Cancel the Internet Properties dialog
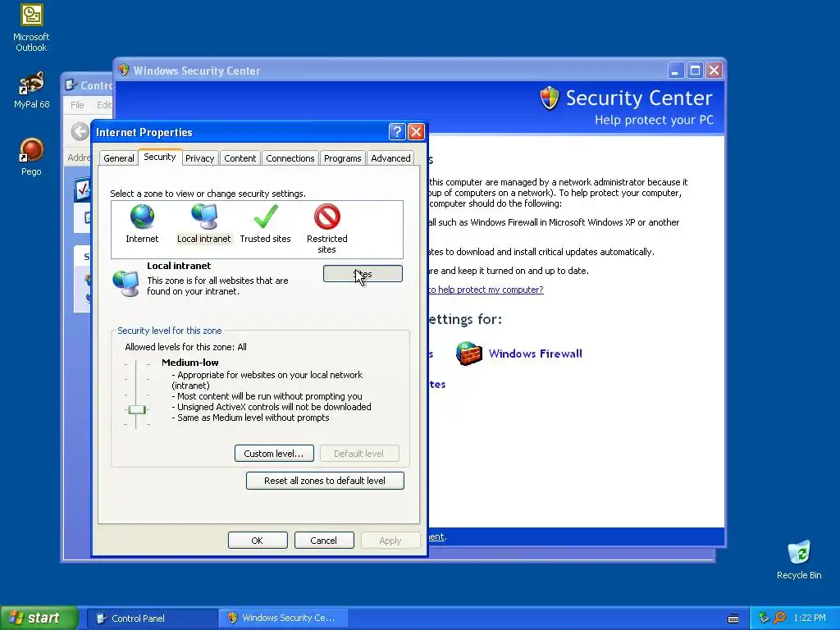The width and height of the screenshot is (840, 630). click(323, 541)
